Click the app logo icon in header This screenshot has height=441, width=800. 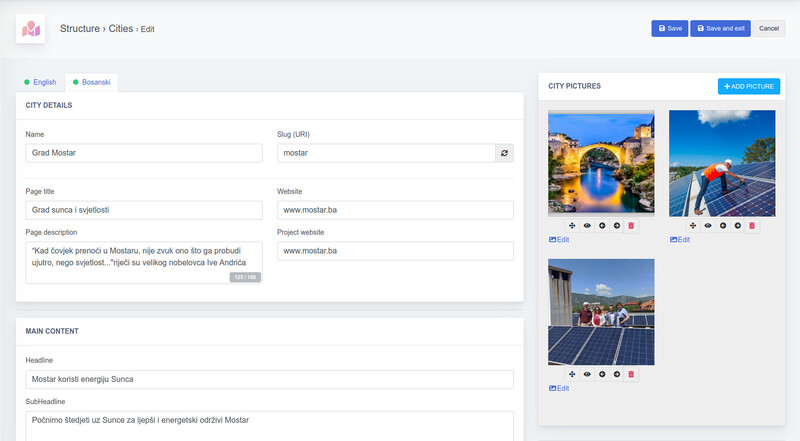[x=31, y=29]
